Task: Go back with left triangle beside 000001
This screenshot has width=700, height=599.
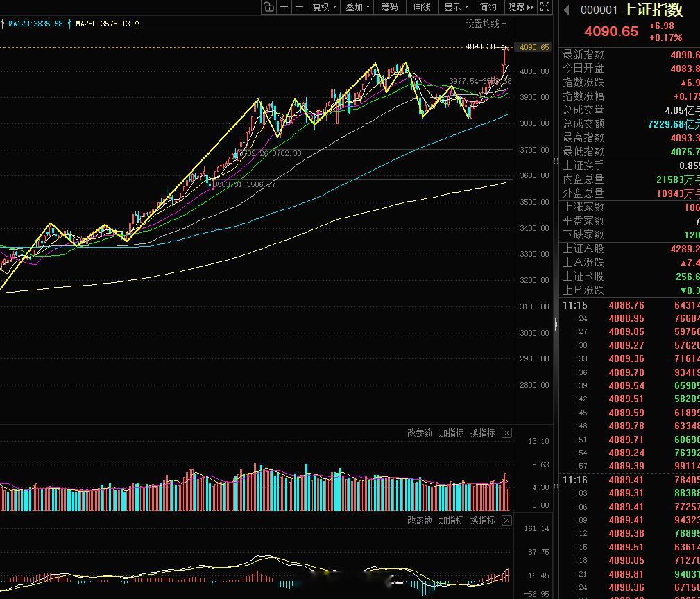Action: click(x=566, y=10)
